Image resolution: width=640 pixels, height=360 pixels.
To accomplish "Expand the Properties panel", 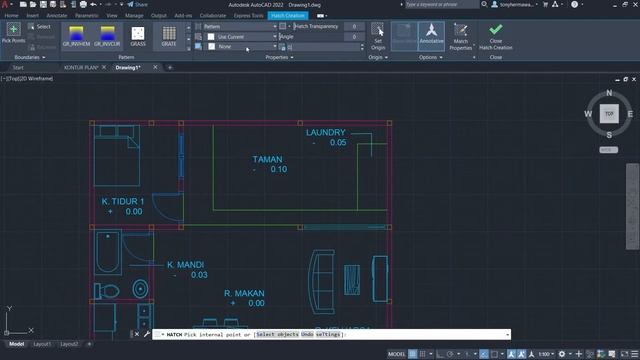I will 280,57.
